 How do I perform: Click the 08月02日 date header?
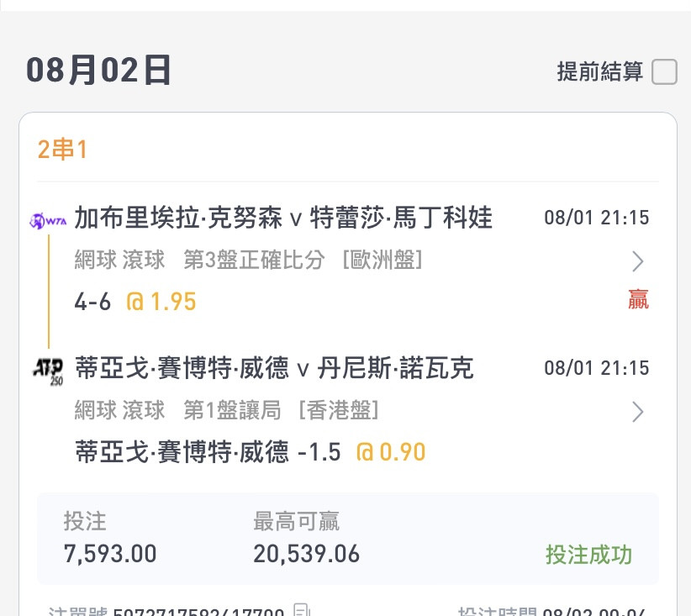pyautogui.click(x=99, y=71)
